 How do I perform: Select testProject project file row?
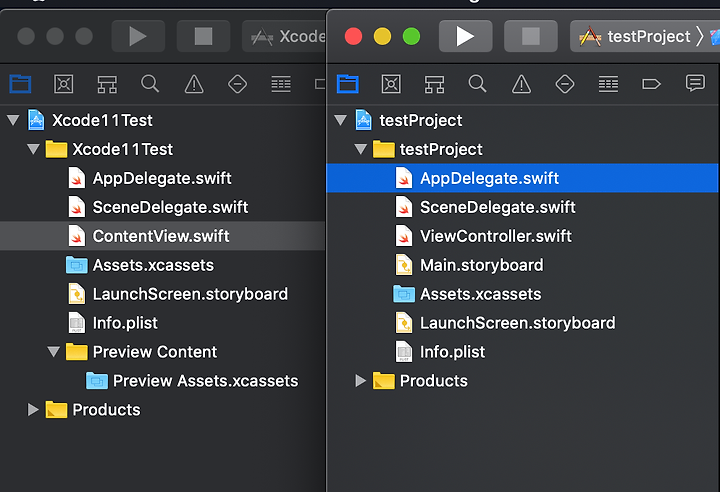point(523,120)
